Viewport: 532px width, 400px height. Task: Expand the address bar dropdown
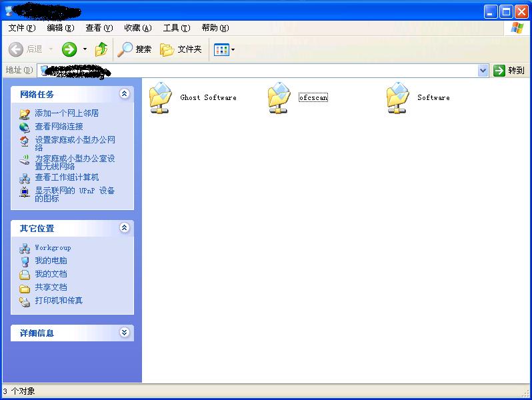[483, 71]
